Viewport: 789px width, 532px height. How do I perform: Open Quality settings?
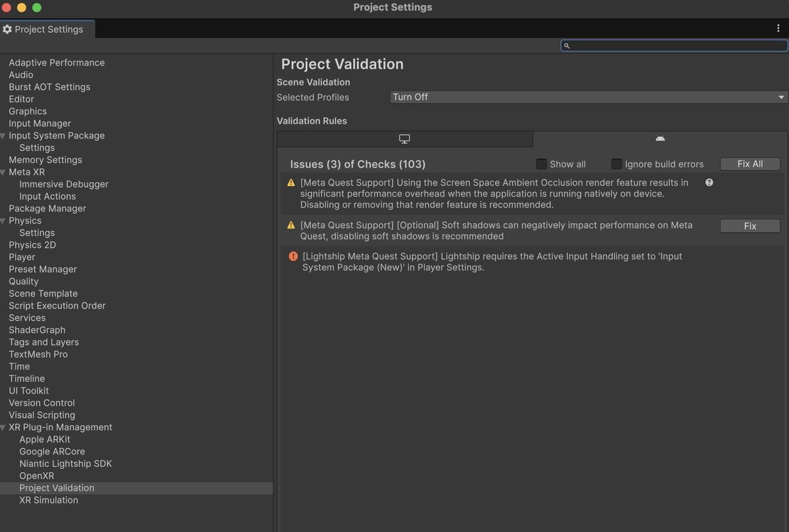24,281
